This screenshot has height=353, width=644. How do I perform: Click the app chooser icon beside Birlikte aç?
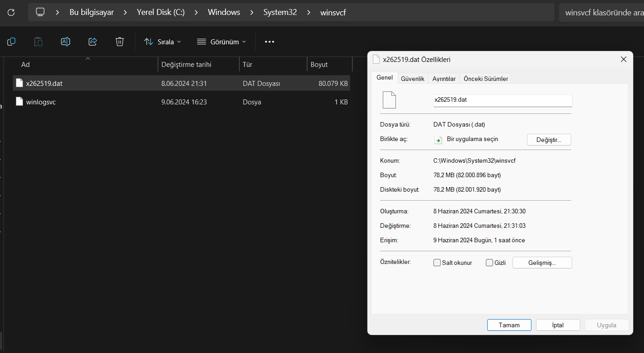coord(438,140)
